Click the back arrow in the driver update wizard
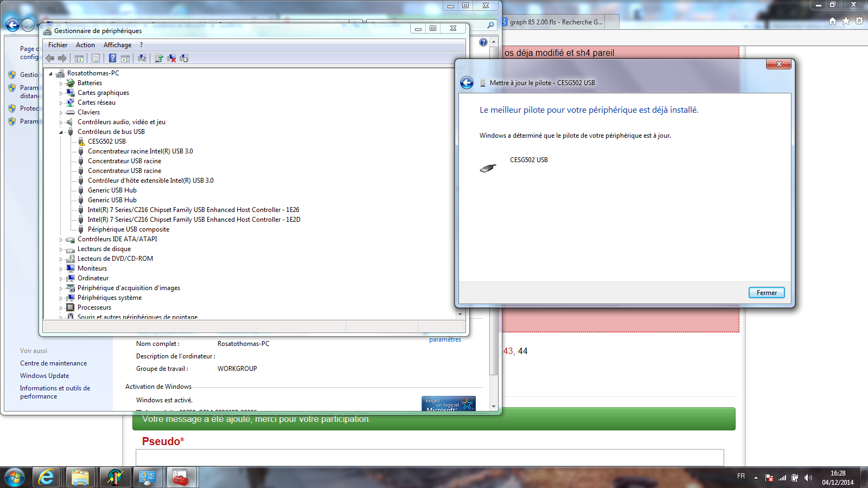Viewport: 868px width, 488px height. (x=467, y=82)
